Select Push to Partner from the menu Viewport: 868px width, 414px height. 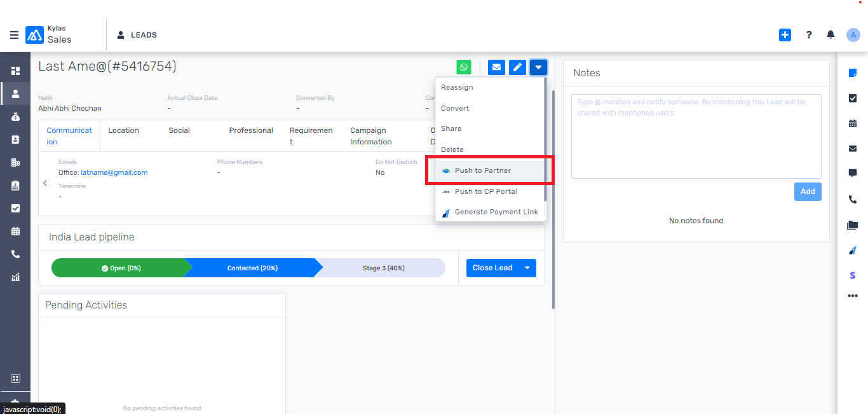pyautogui.click(x=483, y=170)
